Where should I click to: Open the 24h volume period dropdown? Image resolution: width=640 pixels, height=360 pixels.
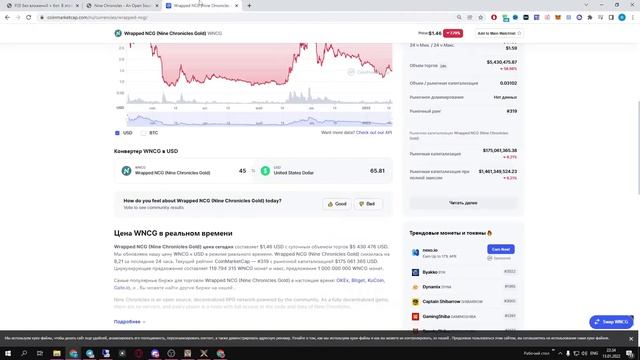pyautogui.click(x=443, y=66)
